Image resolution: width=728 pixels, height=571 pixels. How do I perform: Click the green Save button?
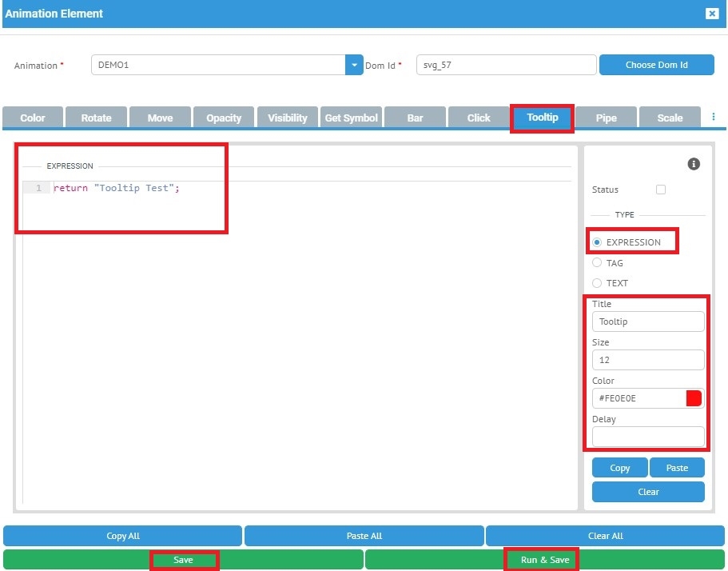[183, 560]
